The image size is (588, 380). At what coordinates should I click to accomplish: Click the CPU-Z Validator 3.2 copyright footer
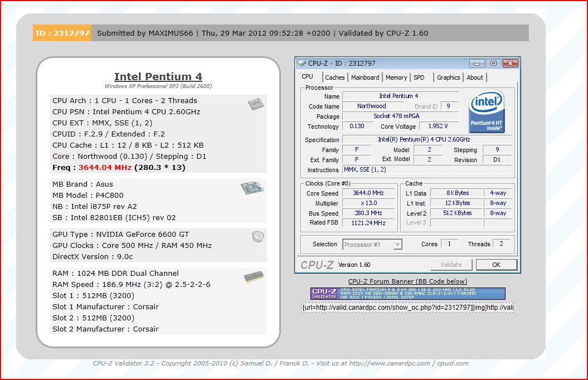280,363
